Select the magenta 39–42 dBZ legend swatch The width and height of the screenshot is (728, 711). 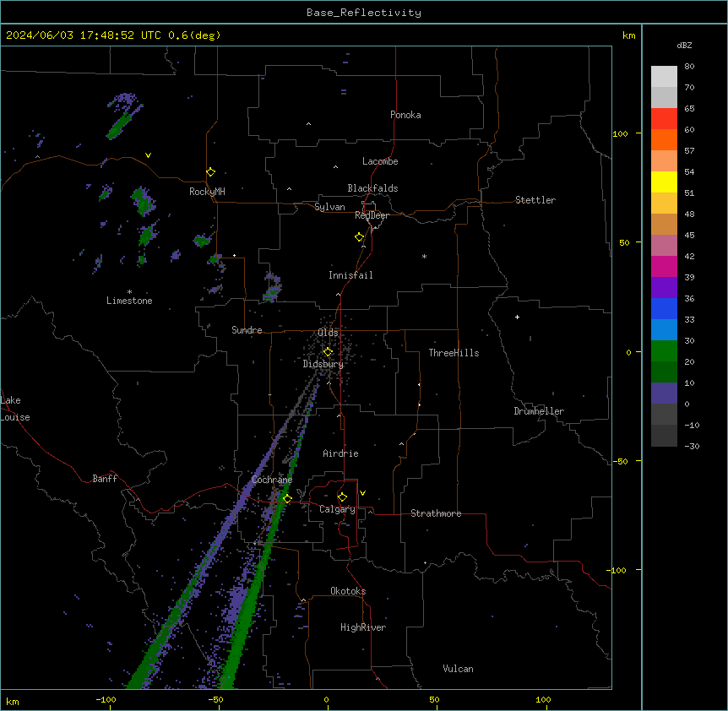(x=664, y=267)
